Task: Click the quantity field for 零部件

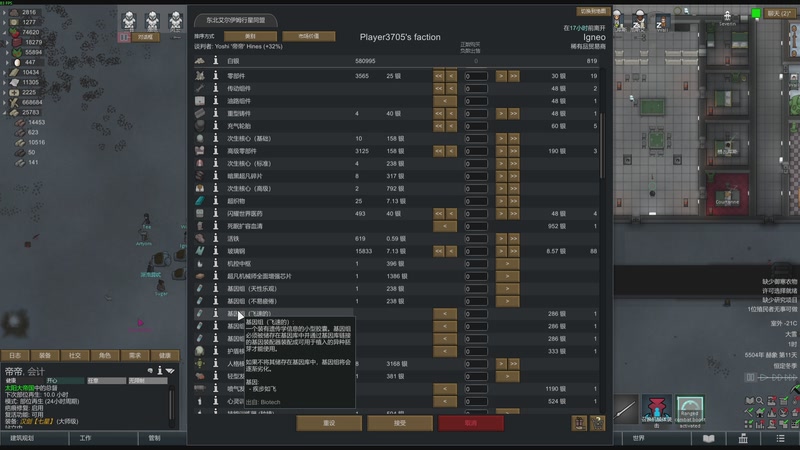Action: 476,76
